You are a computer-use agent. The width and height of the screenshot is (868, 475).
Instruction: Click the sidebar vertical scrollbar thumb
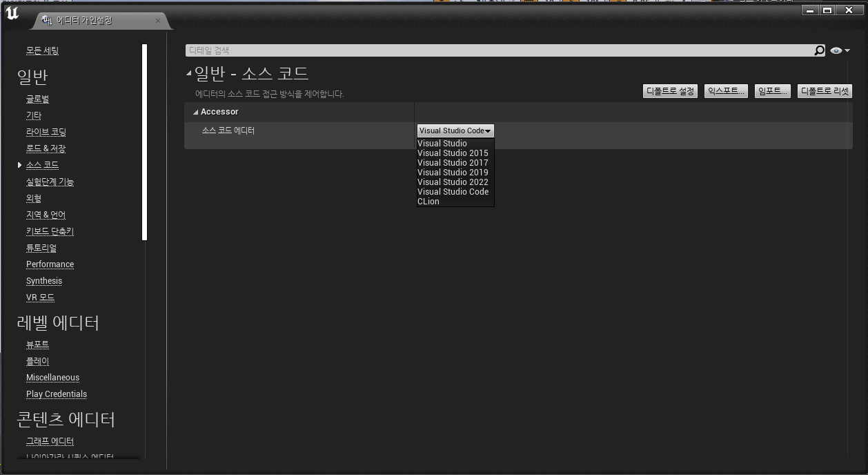point(144,142)
